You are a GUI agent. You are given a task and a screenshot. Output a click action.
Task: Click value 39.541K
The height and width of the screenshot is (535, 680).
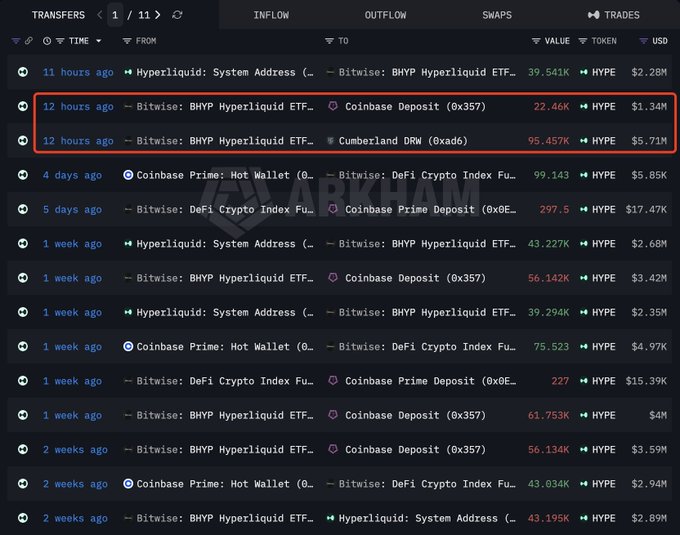[548, 72]
